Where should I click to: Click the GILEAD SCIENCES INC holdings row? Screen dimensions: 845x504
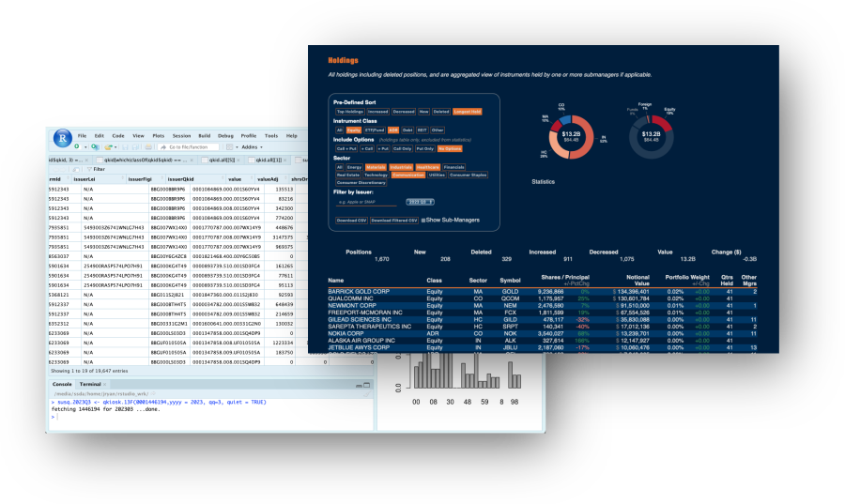coord(543,319)
